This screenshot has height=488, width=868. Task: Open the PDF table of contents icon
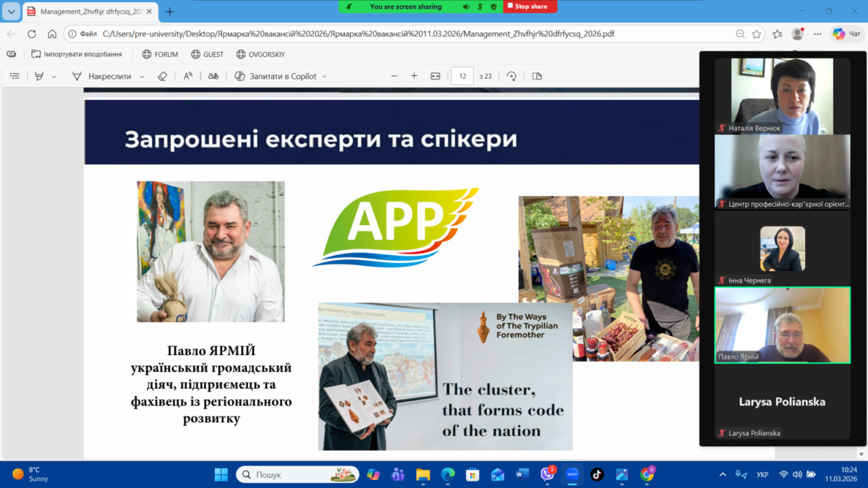[14, 76]
